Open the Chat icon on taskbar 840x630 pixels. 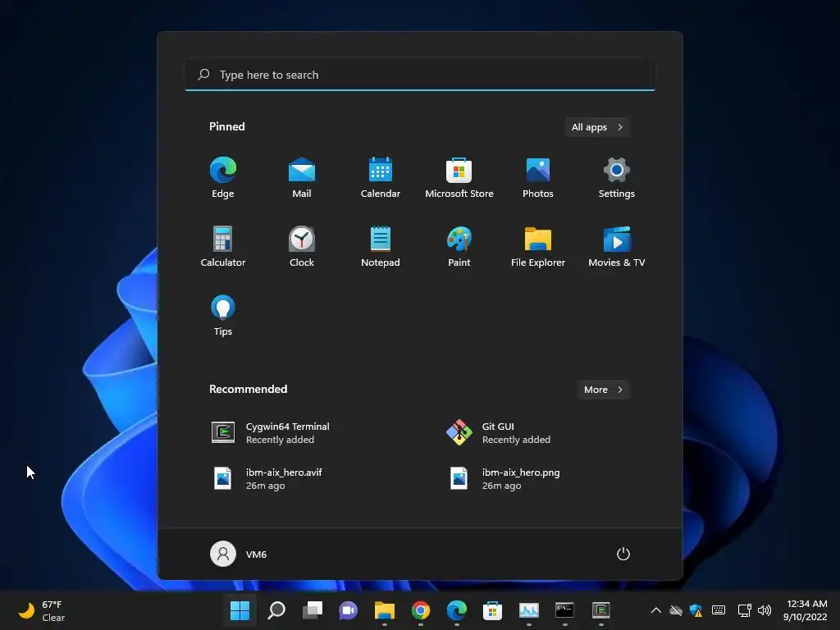point(348,610)
